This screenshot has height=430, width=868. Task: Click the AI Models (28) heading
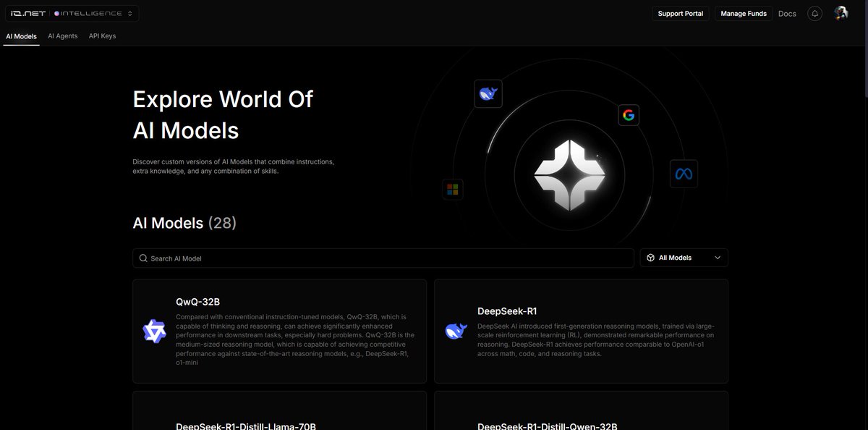(184, 223)
